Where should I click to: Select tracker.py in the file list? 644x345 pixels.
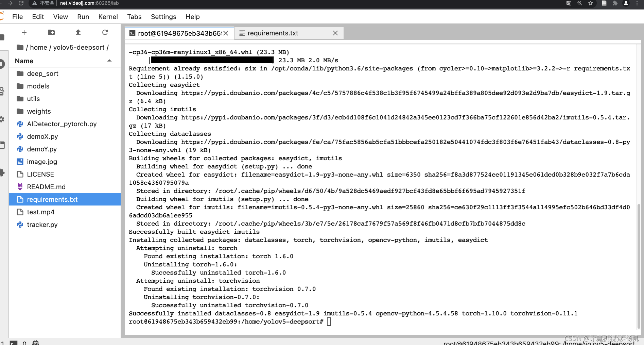(65, 225)
